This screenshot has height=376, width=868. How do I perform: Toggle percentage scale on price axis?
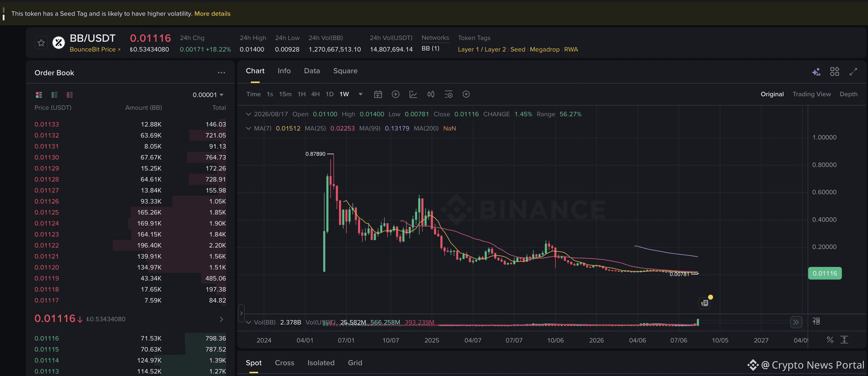(x=830, y=340)
